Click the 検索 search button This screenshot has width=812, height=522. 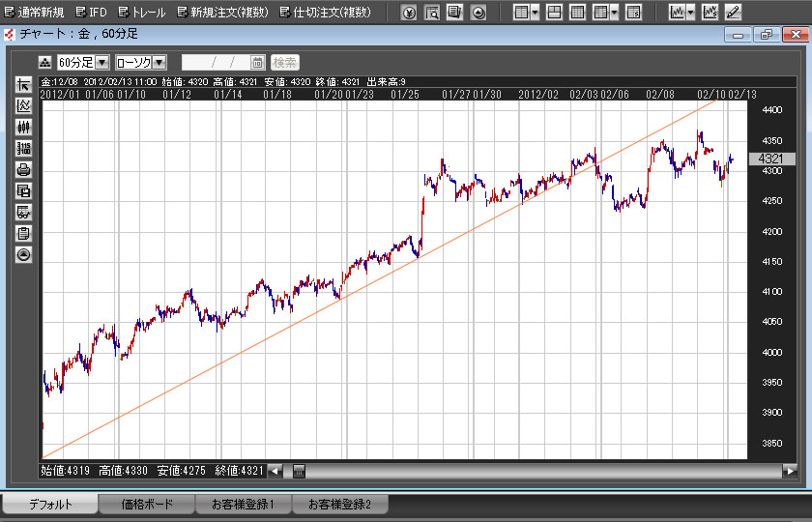tap(284, 62)
